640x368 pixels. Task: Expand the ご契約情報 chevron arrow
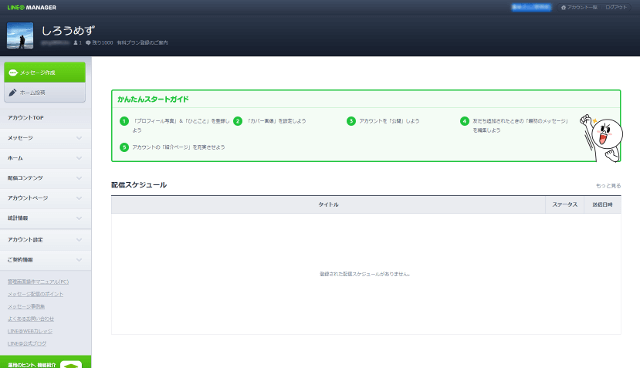pos(79,260)
